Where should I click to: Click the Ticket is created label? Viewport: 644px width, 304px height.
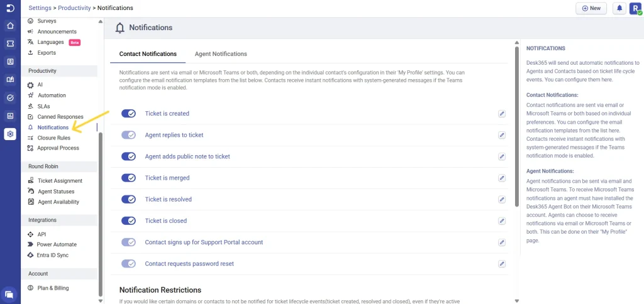(x=167, y=114)
